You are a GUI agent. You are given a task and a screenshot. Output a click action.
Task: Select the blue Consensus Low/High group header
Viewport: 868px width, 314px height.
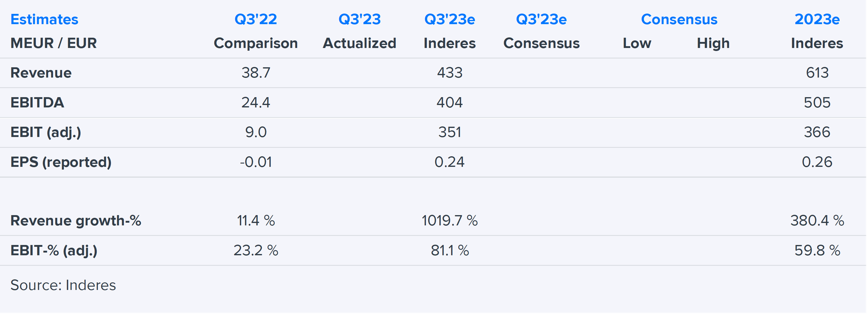click(x=679, y=19)
